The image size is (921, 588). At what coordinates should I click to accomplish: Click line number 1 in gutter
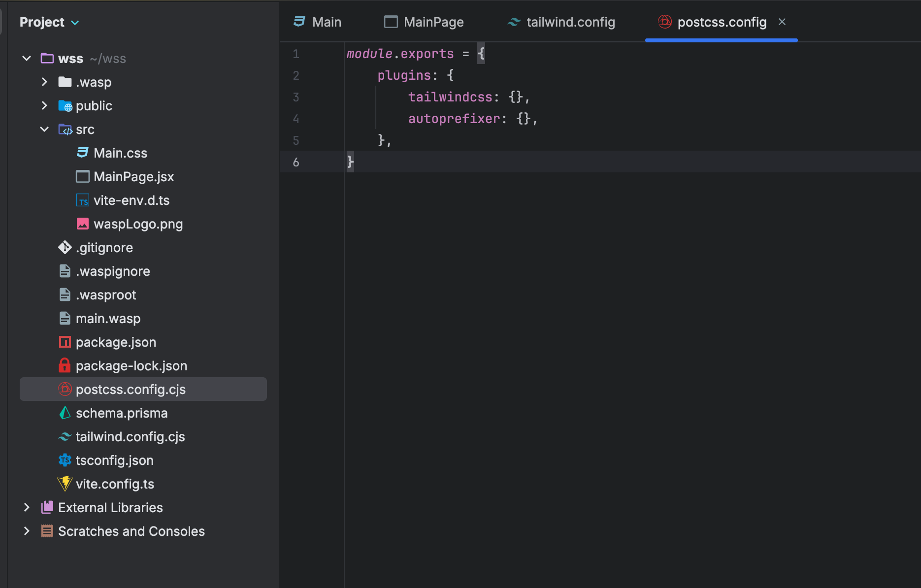[296, 54]
